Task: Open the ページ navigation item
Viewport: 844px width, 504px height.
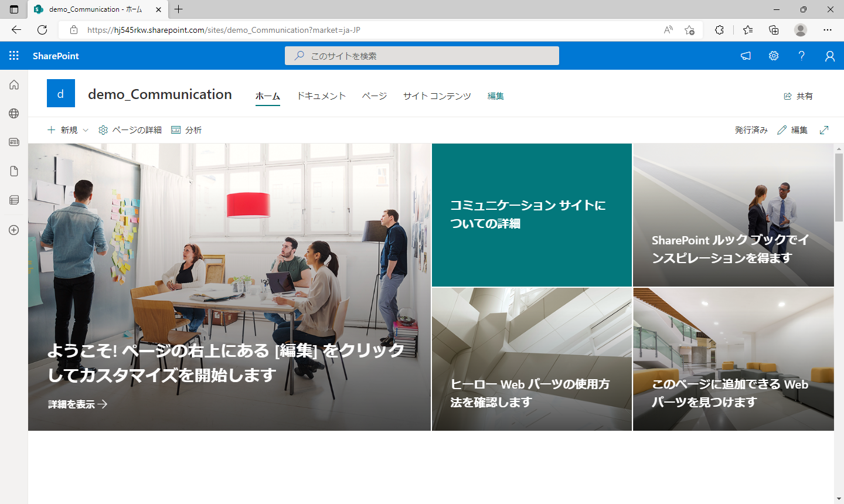Action: [375, 96]
